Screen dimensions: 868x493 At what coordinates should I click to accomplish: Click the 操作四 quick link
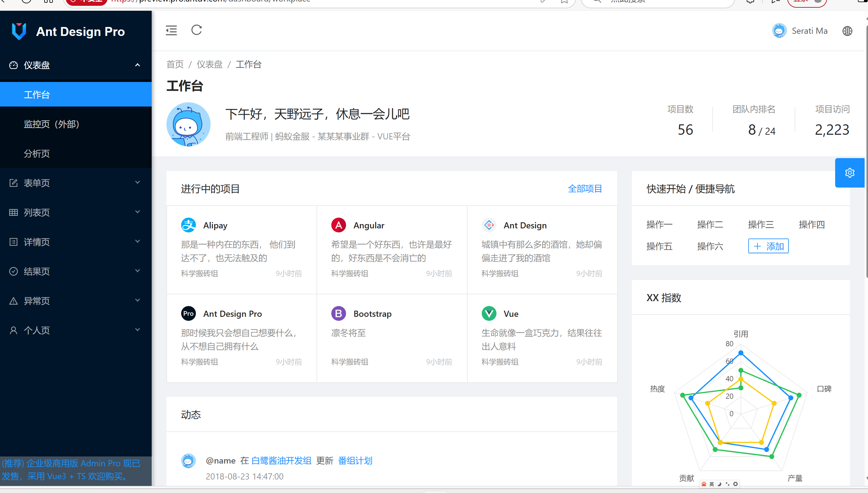812,224
